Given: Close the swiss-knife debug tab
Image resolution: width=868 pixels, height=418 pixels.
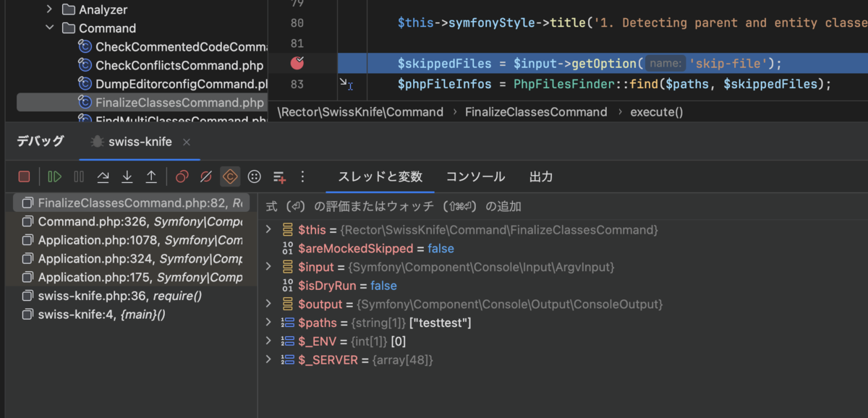Looking at the screenshot, I should pyautogui.click(x=187, y=142).
